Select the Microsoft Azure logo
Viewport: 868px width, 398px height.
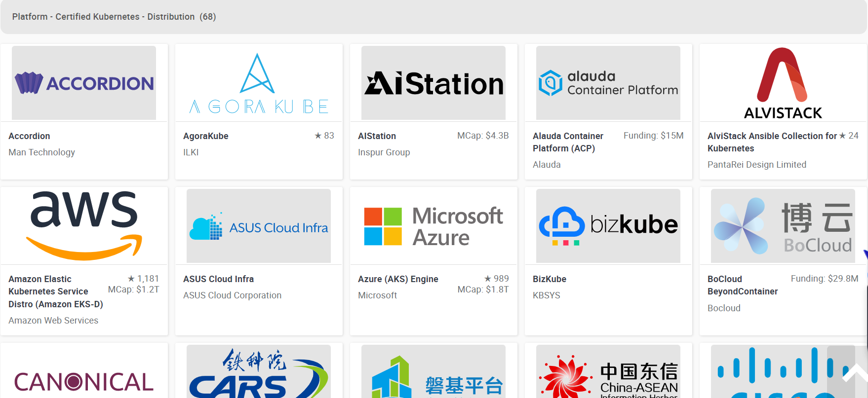pyautogui.click(x=434, y=226)
